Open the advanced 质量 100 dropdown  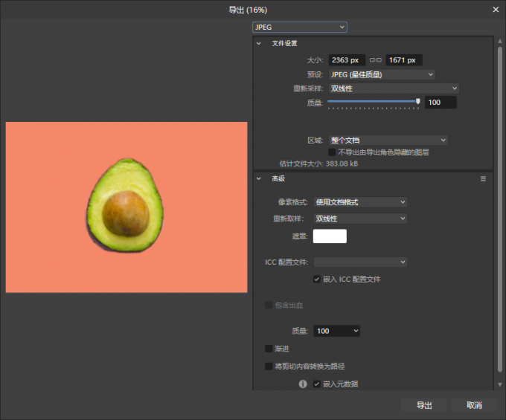[336, 331]
